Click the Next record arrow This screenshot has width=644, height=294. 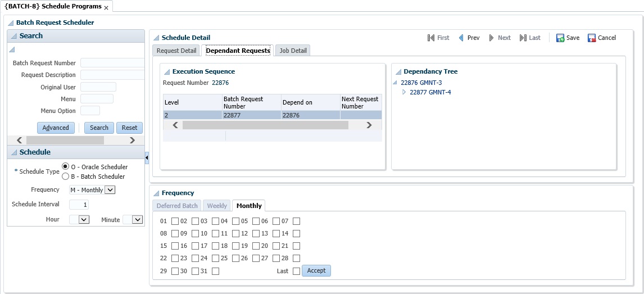click(492, 38)
